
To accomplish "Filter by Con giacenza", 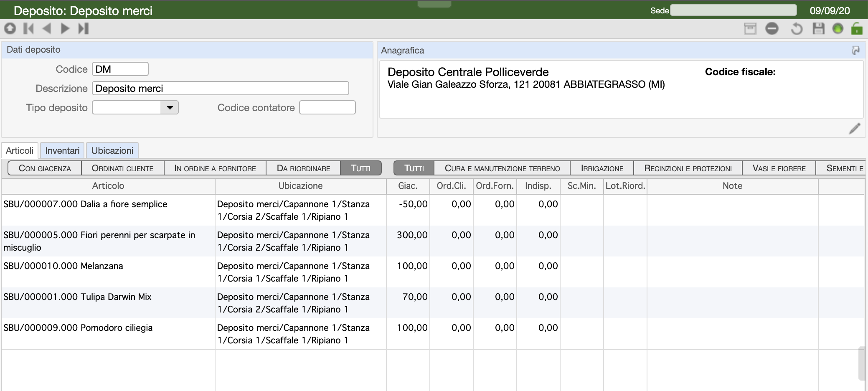I will click(x=45, y=168).
